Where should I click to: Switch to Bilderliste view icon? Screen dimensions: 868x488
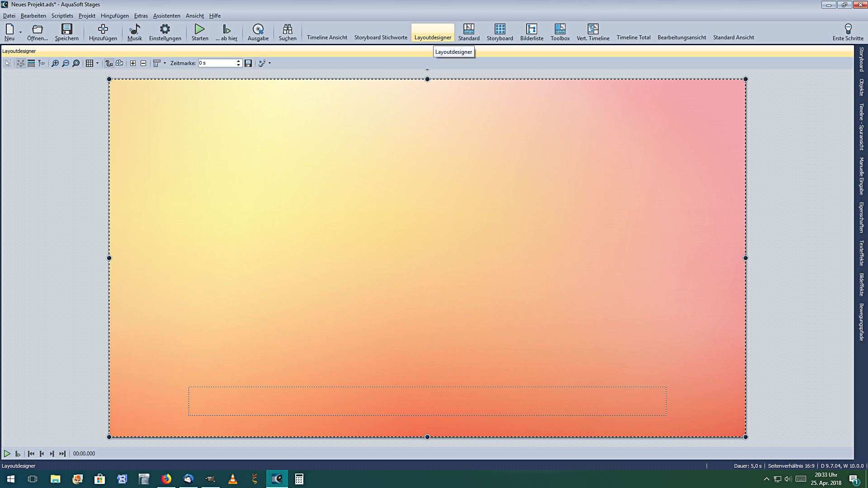(x=532, y=30)
